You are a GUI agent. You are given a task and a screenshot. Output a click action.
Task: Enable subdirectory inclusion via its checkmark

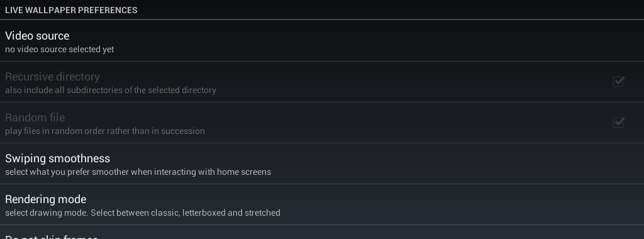click(619, 82)
